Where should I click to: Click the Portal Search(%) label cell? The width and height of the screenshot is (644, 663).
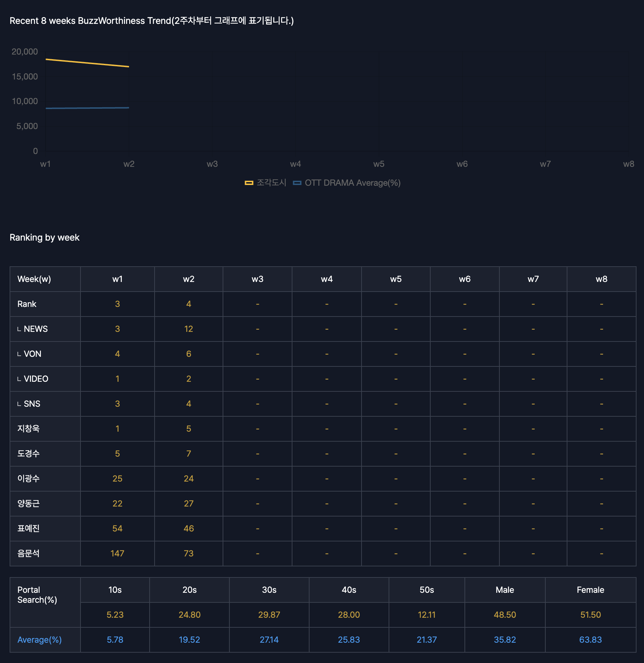point(37,595)
